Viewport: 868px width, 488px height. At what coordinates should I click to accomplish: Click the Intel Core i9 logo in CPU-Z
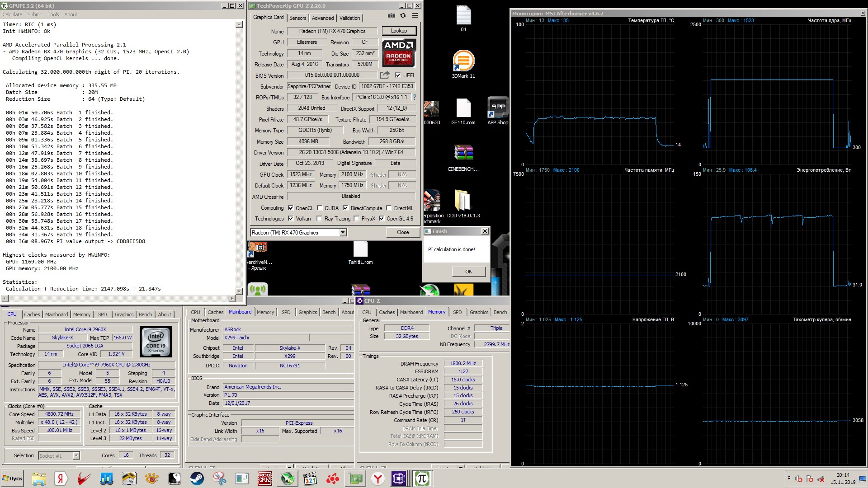tap(156, 342)
